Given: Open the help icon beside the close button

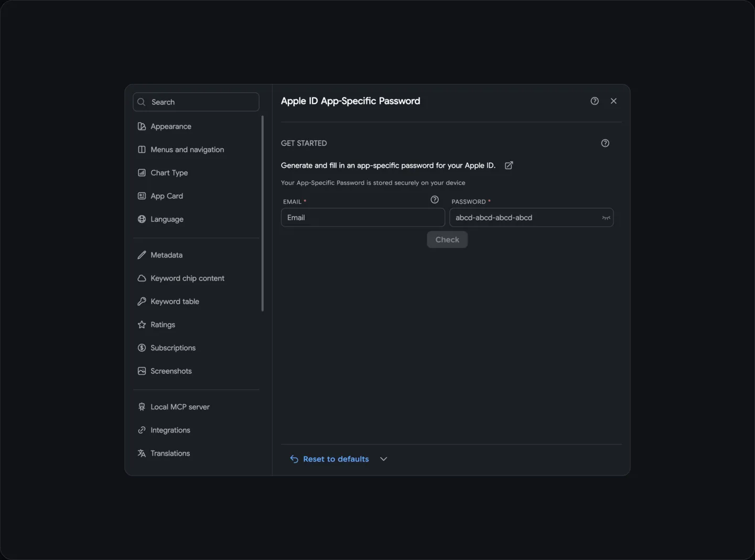Looking at the screenshot, I should click(x=595, y=101).
